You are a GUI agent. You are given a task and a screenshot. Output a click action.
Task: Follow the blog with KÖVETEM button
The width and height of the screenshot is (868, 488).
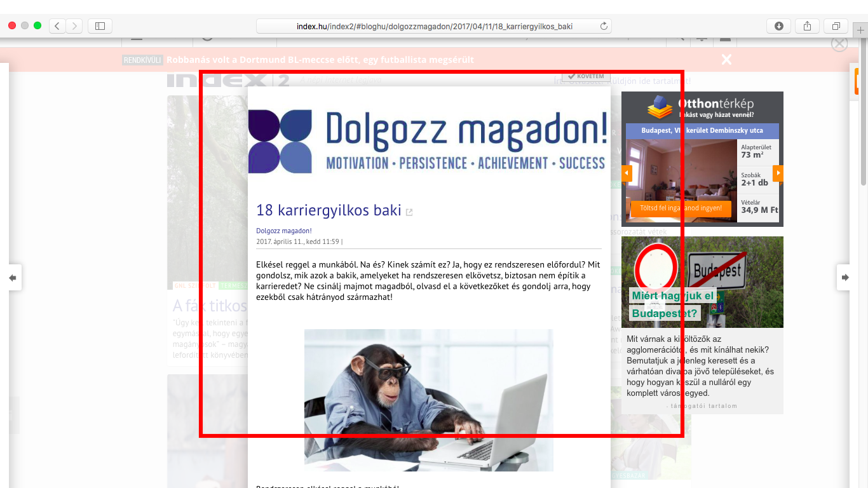(586, 76)
